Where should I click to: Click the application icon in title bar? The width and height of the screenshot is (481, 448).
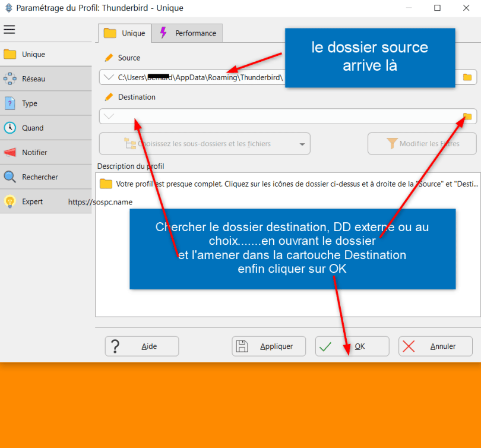point(9,8)
